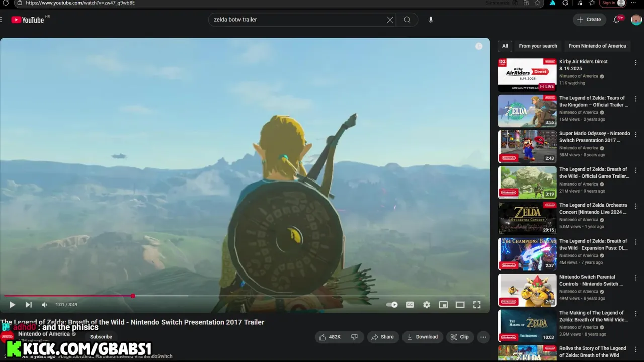Open the Tears of the Kingdom trailer thumbnail

point(527,111)
